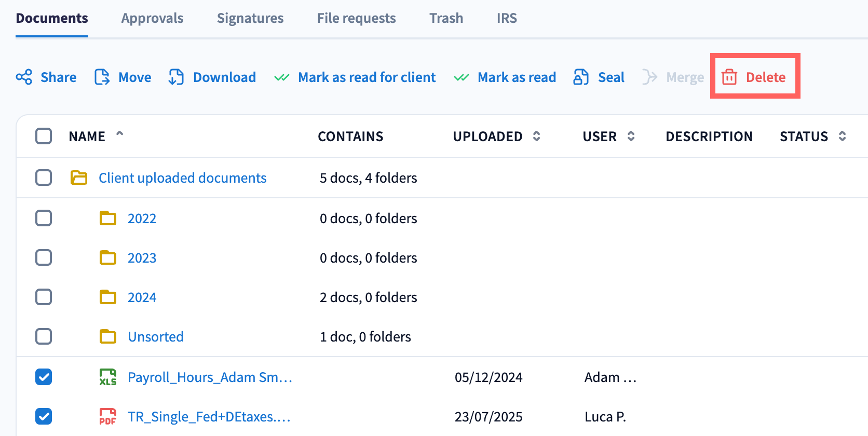Viewport: 868px width, 436px height.
Task: Open the 2023 folder link
Action: pyautogui.click(x=142, y=258)
